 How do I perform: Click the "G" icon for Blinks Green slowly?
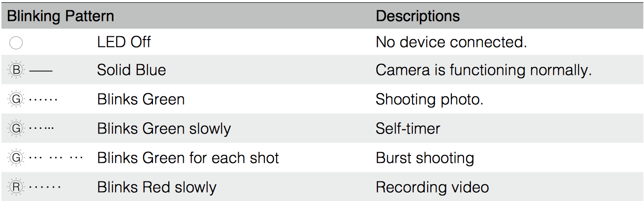16,128
